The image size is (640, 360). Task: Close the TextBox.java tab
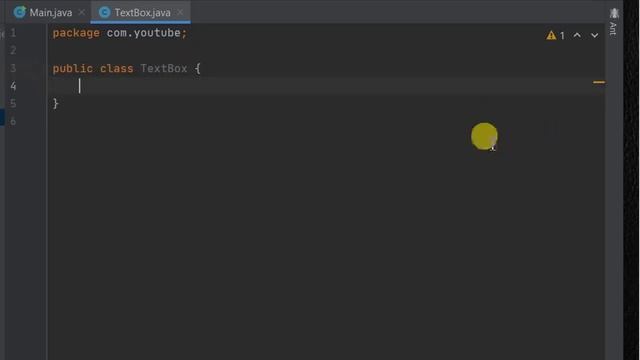click(180, 13)
